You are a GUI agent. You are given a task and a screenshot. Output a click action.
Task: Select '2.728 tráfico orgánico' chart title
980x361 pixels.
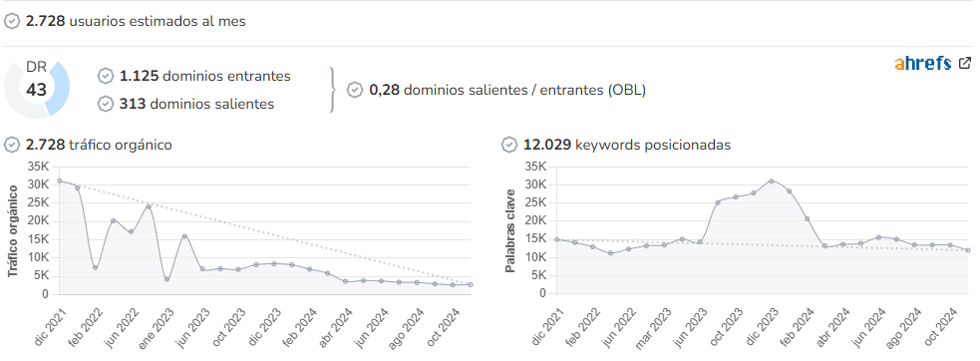point(99,145)
